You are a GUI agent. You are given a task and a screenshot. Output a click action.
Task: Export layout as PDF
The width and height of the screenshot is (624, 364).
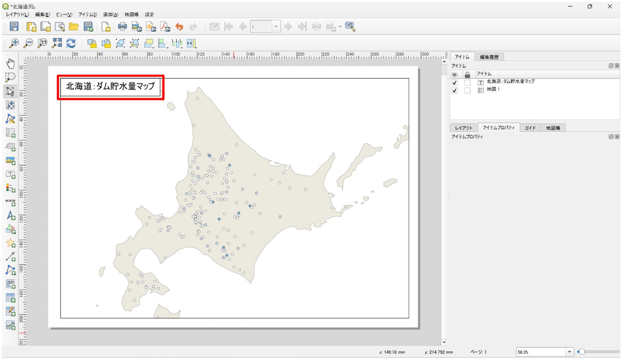(x=165, y=27)
